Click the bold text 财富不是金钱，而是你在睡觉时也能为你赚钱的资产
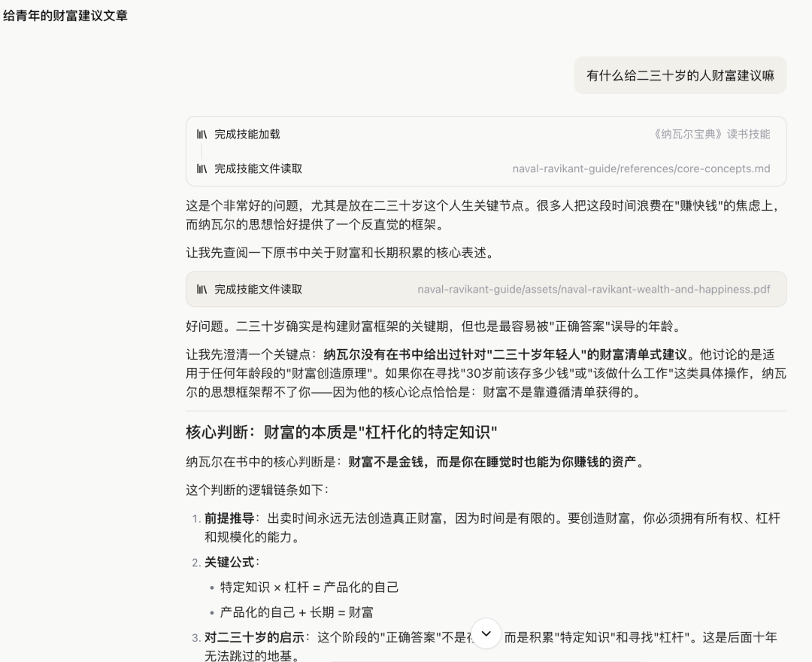This screenshot has height=662, width=812. coord(492,462)
